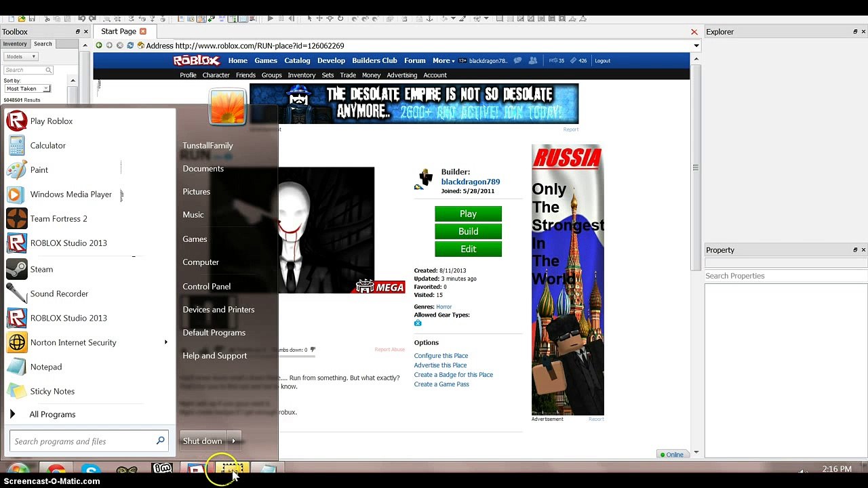The width and height of the screenshot is (868, 488).
Task: Launch Sticky Notes from Start menu
Action: [17, 391]
